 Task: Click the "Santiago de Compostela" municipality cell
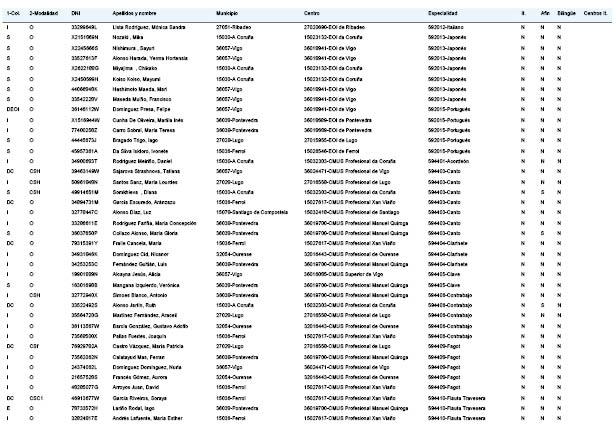point(252,212)
